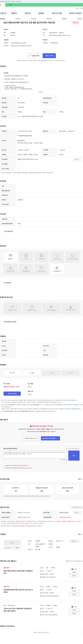Image resolution: width=83 pixels, height=644 pixels.
Task: Open 가공공장 물류 사무원(출고) job posting
Action: tap(18, 572)
